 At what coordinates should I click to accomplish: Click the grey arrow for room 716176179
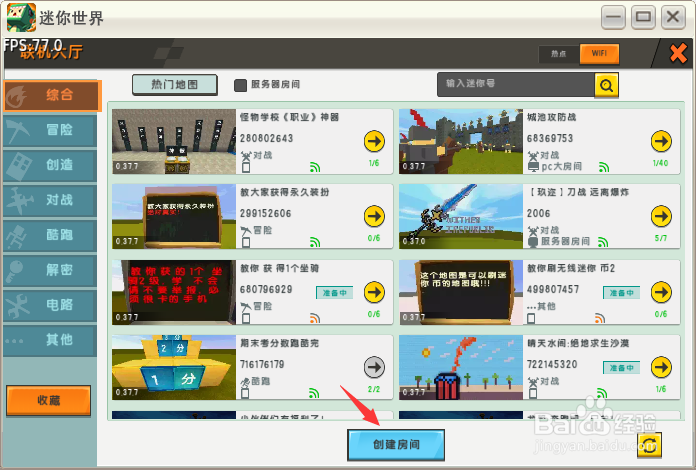pyautogui.click(x=374, y=367)
